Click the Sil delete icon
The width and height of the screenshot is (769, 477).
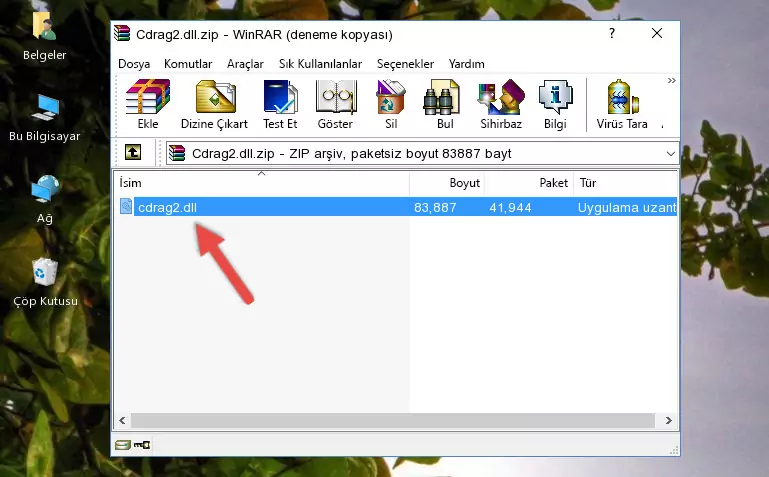click(391, 103)
